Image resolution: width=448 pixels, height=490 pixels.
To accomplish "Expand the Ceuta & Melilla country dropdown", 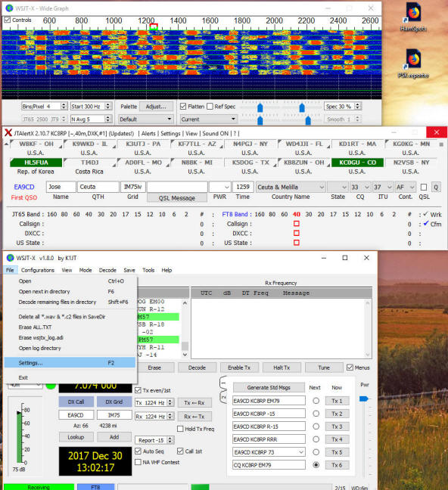I will pos(291,187).
